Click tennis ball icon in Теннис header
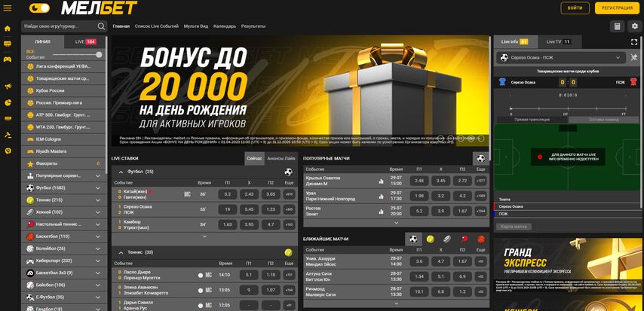The width and height of the screenshot is (644, 311). pos(288,252)
